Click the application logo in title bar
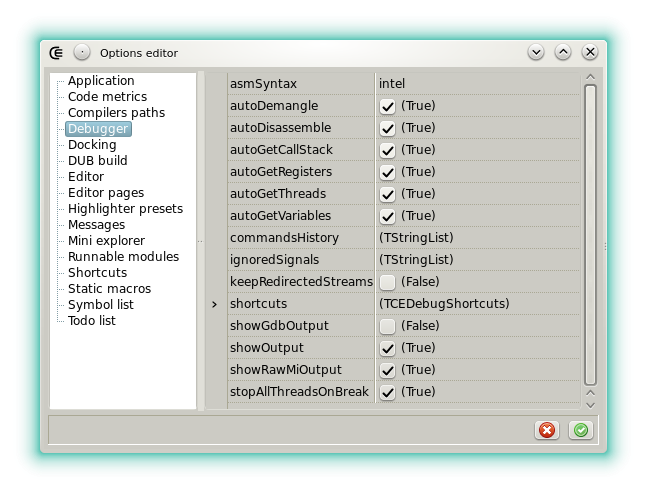The image size is (647, 493). click(57, 52)
